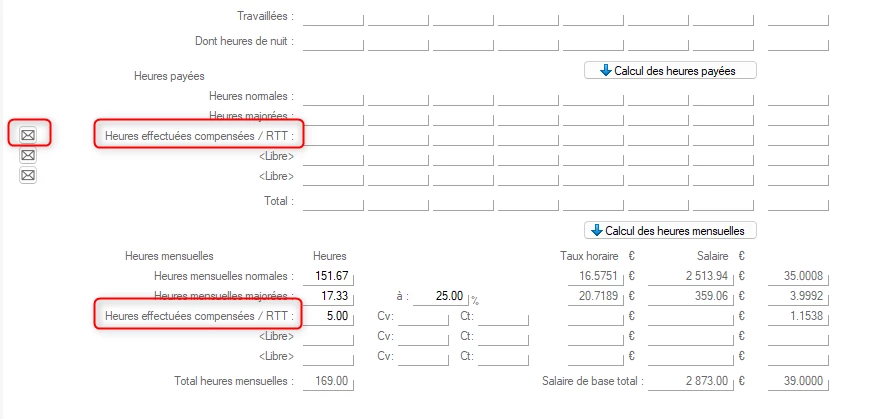This screenshot has width=888, height=419.
Task: Click the first Dont heures de nuit field
Action: coord(333,41)
